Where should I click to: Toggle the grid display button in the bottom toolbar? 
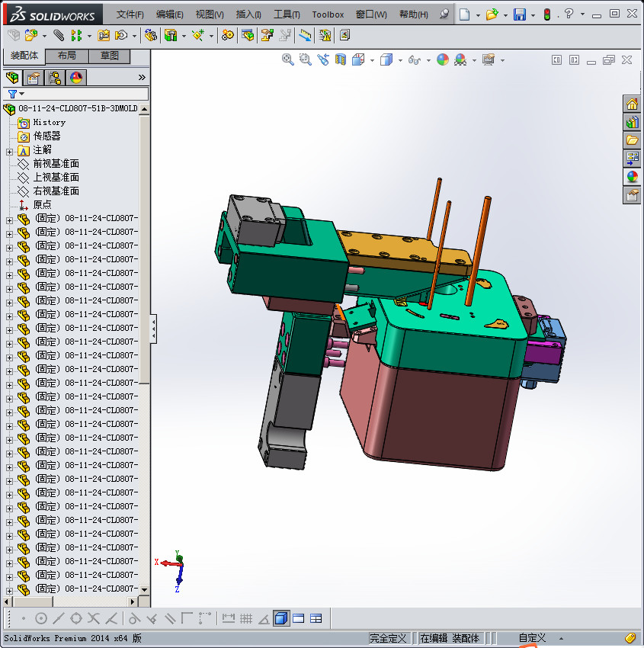(x=246, y=618)
